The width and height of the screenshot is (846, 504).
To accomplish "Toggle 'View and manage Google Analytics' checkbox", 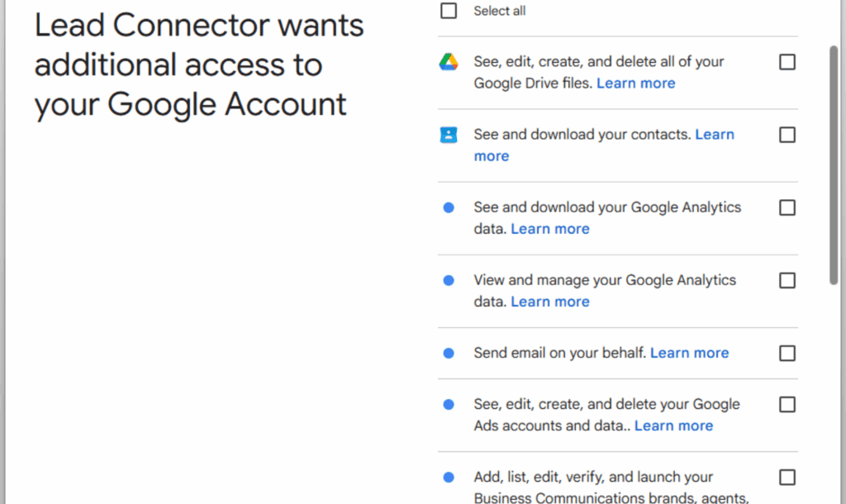I will (x=787, y=280).
